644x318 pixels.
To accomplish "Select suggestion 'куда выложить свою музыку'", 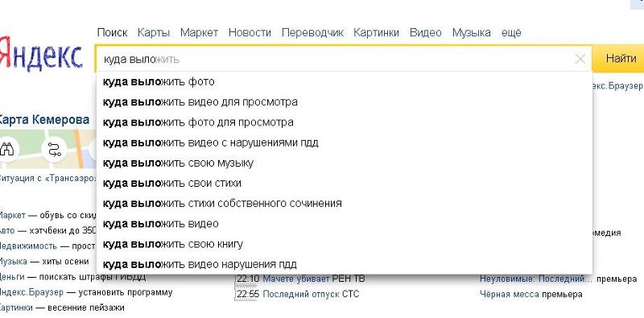I will 345,163.
